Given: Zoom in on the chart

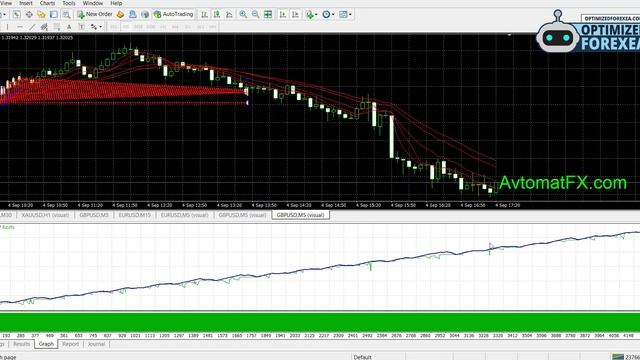Looking at the screenshot, I should coord(243,15).
